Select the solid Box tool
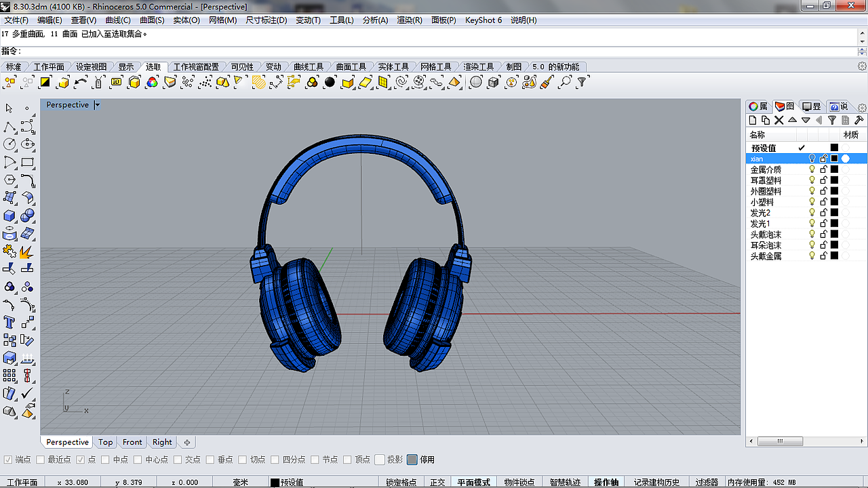The height and width of the screenshot is (488, 868). 9,216
